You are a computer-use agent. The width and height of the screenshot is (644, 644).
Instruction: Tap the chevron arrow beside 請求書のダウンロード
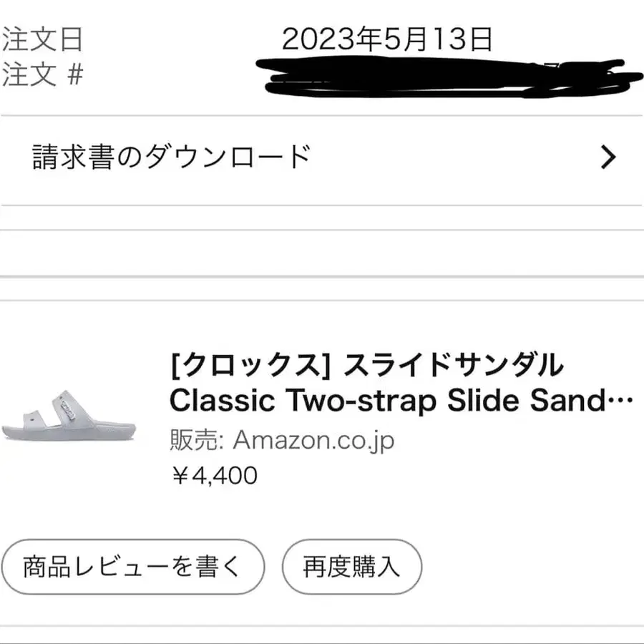tap(608, 157)
